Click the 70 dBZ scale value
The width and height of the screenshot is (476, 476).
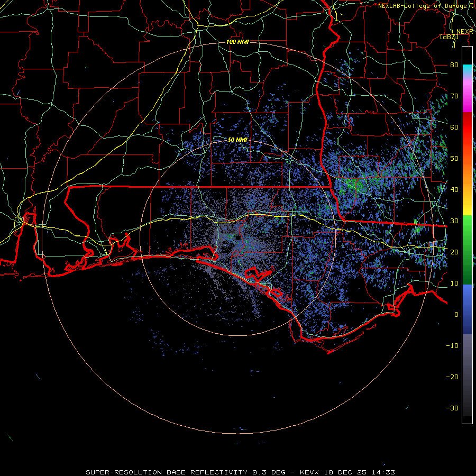[454, 96]
